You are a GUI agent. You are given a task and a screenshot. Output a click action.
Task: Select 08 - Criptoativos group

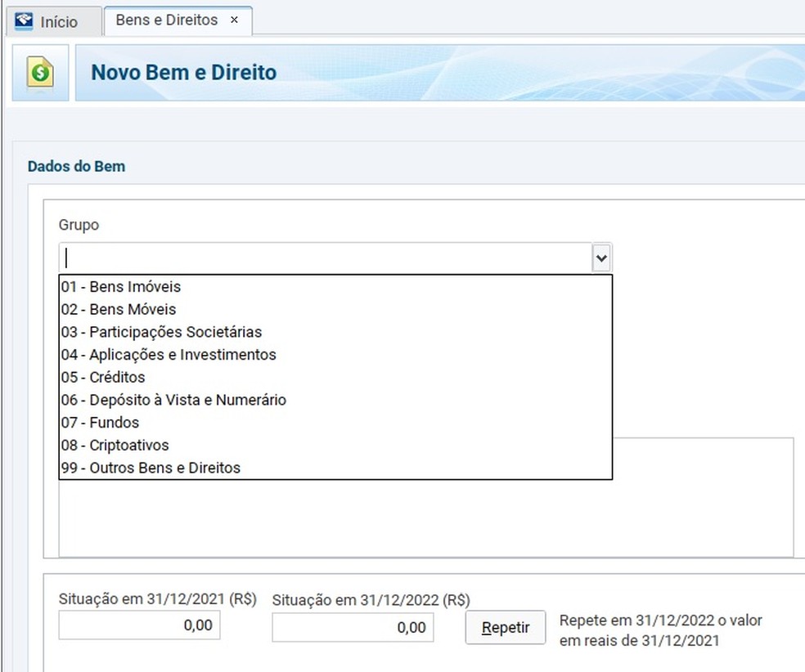(x=115, y=446)
